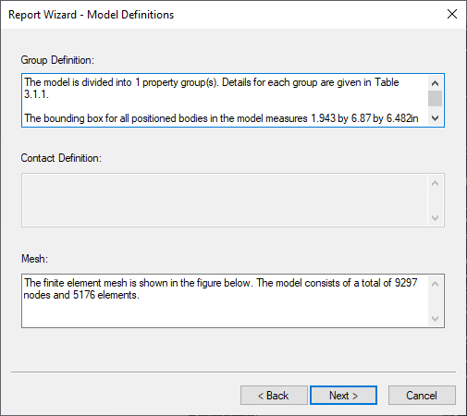The height and width of the screenshot is (416, 467).
Task: Click blank area in Mesh text box
Action: point(224,314)
